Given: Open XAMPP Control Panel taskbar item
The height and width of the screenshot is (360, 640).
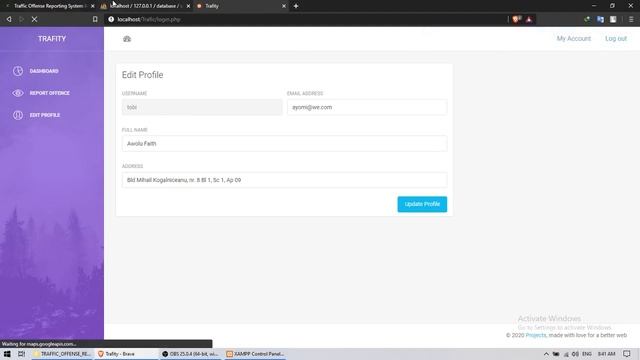Looking at the screenshot, I should [x=255, y=354].
